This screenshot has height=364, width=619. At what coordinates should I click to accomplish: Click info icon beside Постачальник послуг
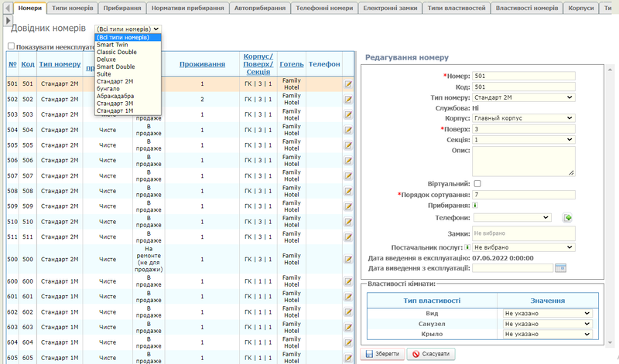coord(467,247)
